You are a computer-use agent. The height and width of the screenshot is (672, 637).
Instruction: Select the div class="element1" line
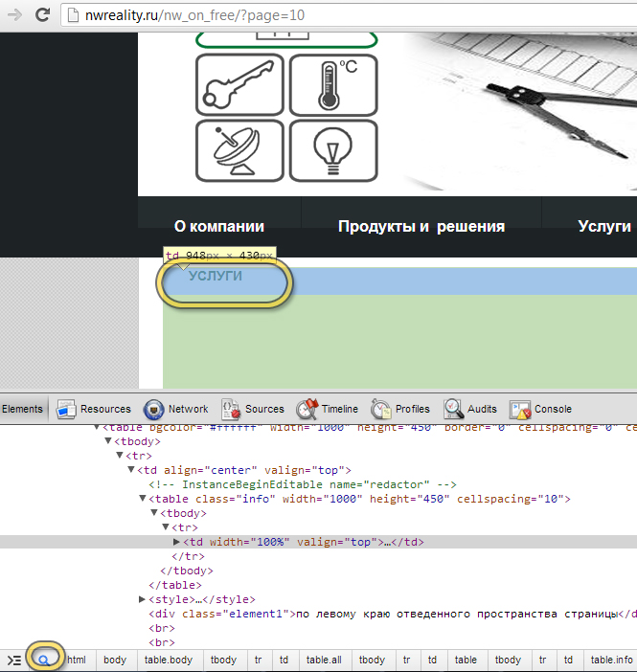393,614
